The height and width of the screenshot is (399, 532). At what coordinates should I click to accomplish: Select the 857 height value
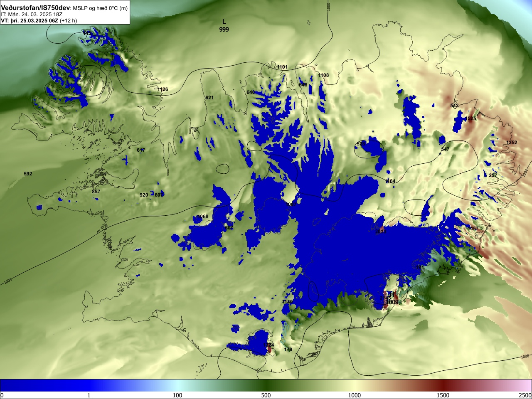point(96,192)
